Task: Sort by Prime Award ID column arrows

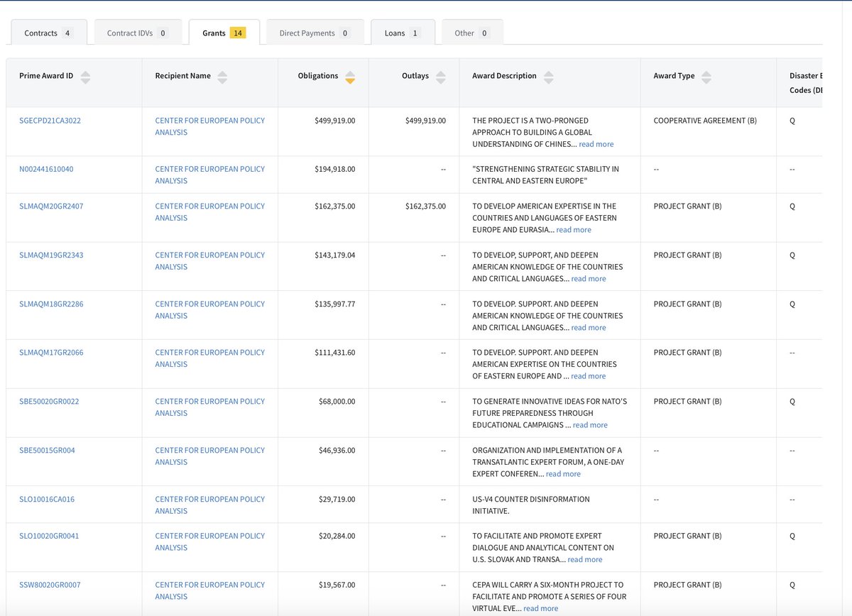Action: pyautogui.click(x=85, y=77)
